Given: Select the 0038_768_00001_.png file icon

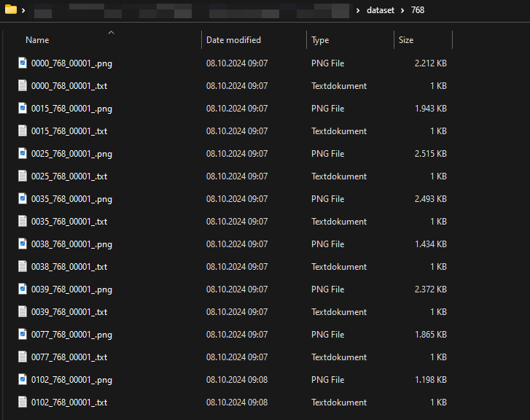Looking at the screenshot, I should 23,244.
